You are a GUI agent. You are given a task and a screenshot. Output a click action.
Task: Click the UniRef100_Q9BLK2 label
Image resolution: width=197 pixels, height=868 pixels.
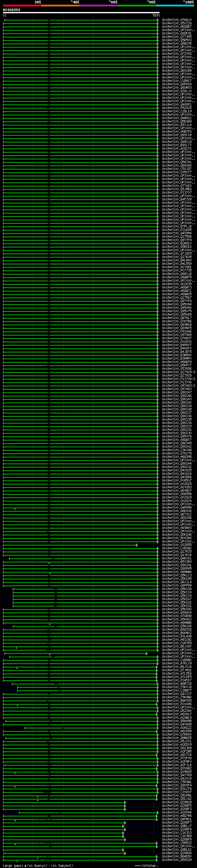[177, 850]
